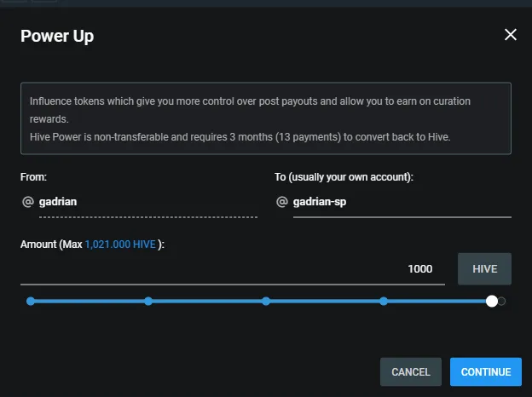This screenshot has height=397, width=532.
Task: Click the From account field gadrian
Action: [148, 202]
